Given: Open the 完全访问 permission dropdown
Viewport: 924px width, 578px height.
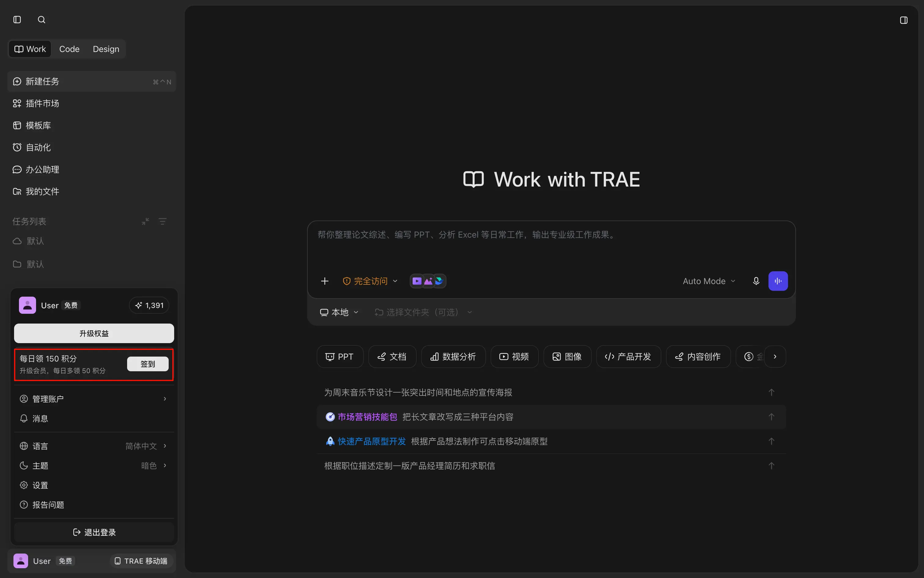Looking at the screenshot, I should (370, 281).
